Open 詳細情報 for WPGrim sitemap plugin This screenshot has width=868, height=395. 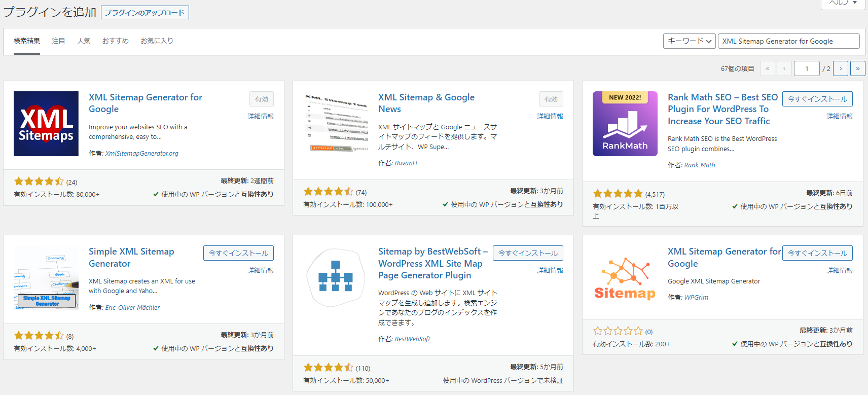[840, 271]
